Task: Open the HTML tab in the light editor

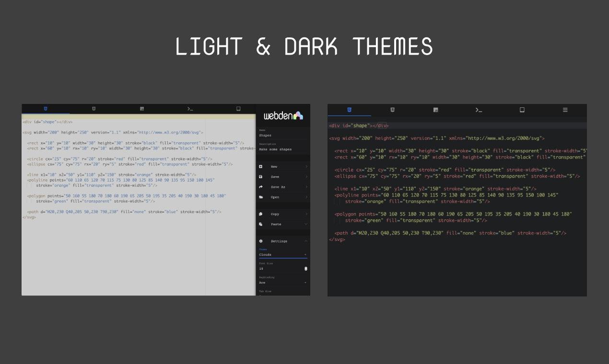Action: 46,109
